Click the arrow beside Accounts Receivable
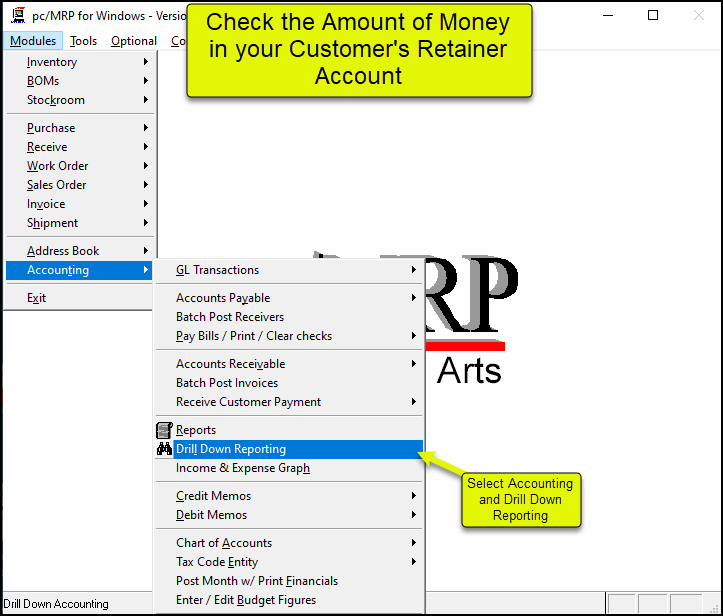This screenshot has width=723, height=616. coord(414,363)
